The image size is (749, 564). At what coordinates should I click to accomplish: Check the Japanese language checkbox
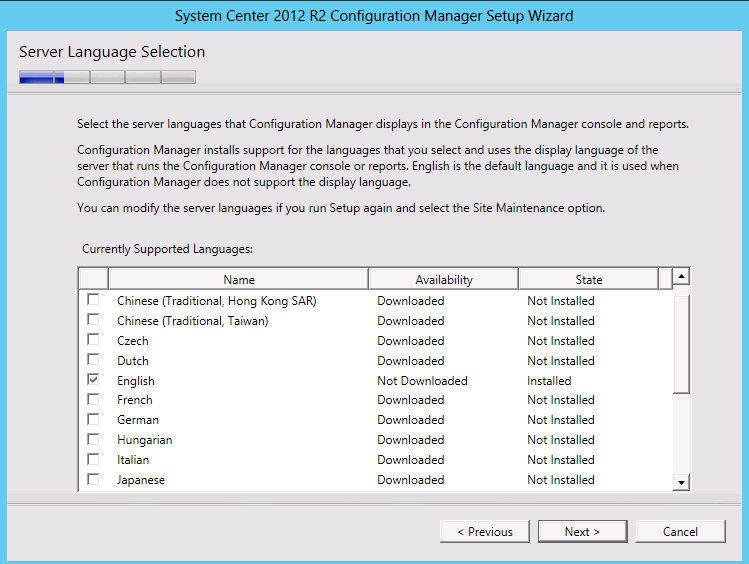93,479
